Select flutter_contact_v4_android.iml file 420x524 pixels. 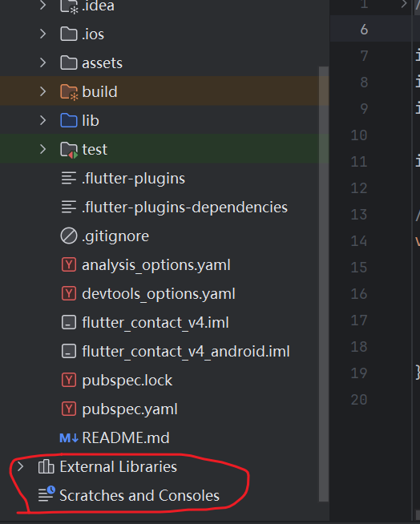[186, 352]
